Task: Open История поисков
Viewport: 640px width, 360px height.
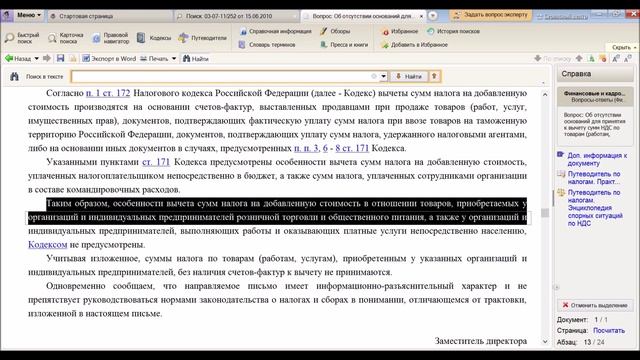Action: [x=453, y=31]
